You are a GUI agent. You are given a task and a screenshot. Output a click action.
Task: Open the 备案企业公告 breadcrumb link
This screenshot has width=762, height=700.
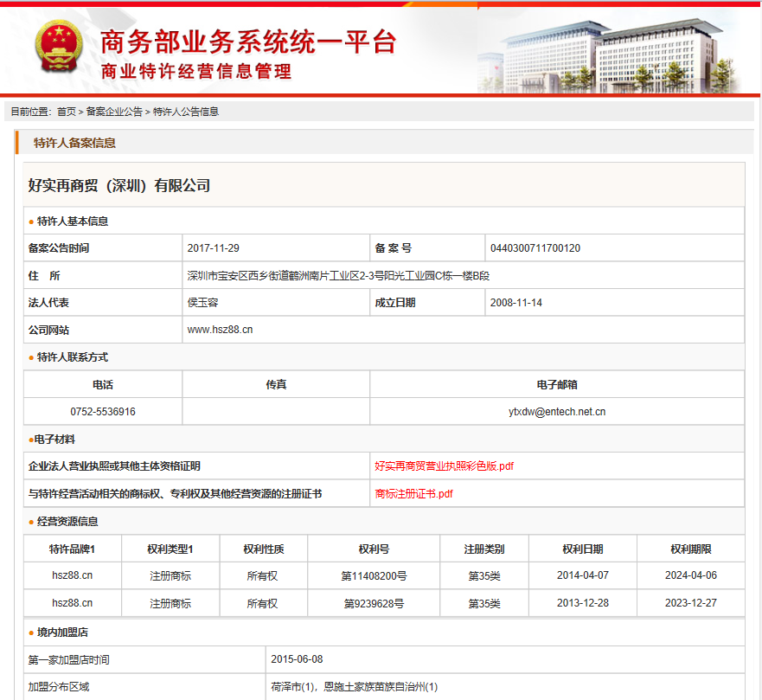tap(114, 112)
